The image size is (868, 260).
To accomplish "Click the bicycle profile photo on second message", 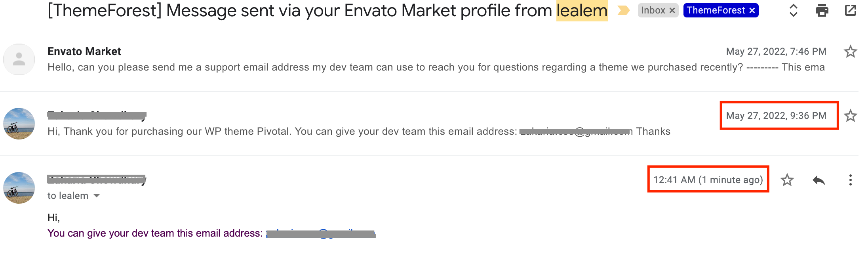I will click(19, 124).
